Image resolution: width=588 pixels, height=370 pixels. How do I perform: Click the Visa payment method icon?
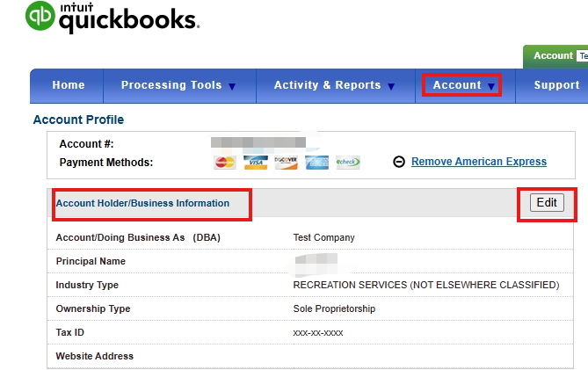pyautogui.click(x=256, y=163)
